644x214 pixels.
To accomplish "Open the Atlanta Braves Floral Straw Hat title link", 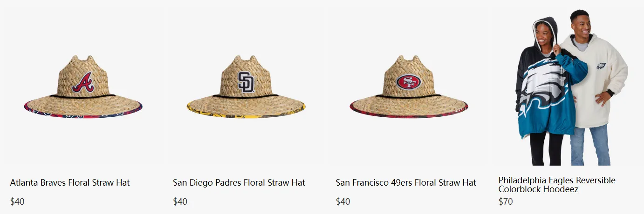I will pos(70,183).
